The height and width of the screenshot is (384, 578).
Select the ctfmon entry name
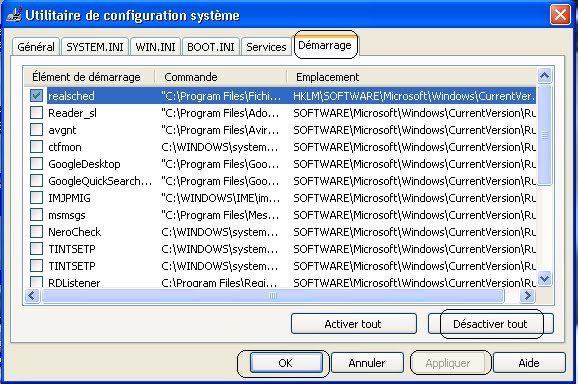(65, 147)
